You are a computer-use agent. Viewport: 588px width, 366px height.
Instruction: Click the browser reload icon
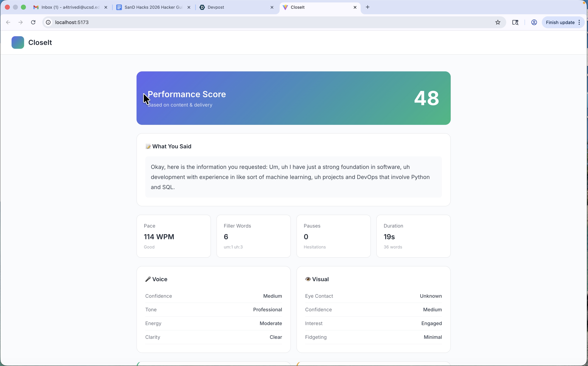click(x=33, y=22)
